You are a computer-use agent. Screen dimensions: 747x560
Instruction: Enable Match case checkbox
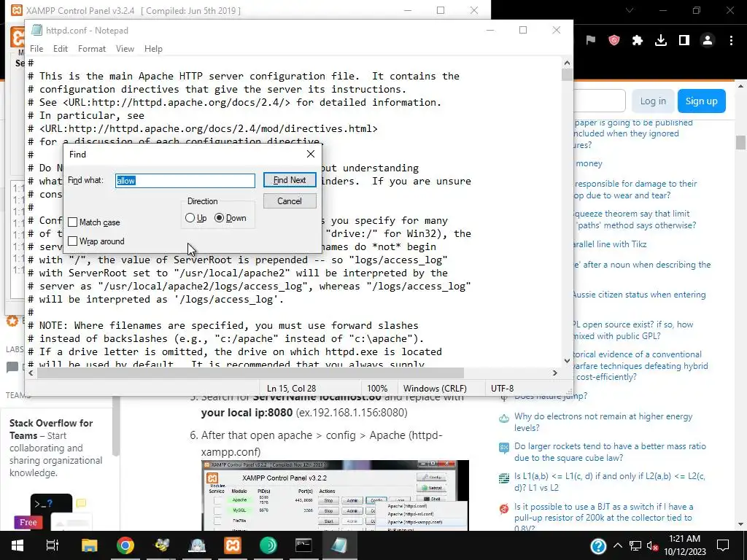point(73,222)
